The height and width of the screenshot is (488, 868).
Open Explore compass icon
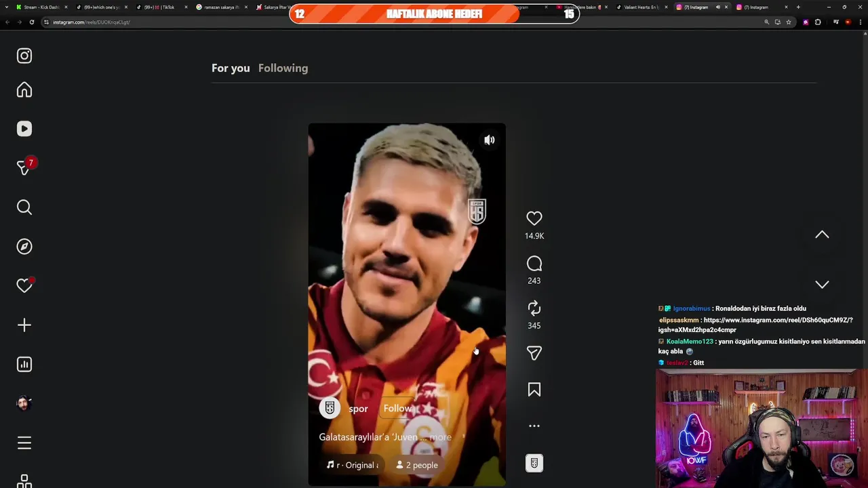point(24,247)
